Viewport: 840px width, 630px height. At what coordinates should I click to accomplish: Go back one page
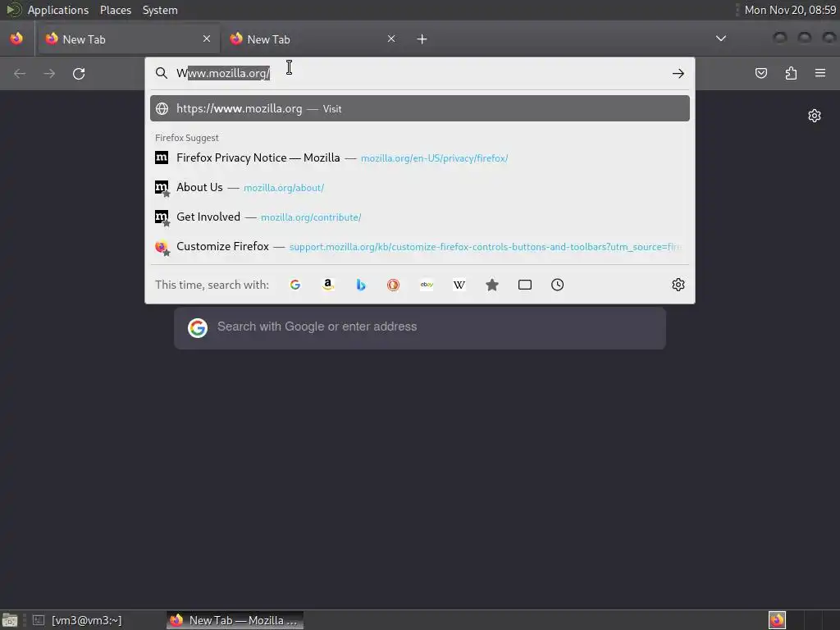20,73
